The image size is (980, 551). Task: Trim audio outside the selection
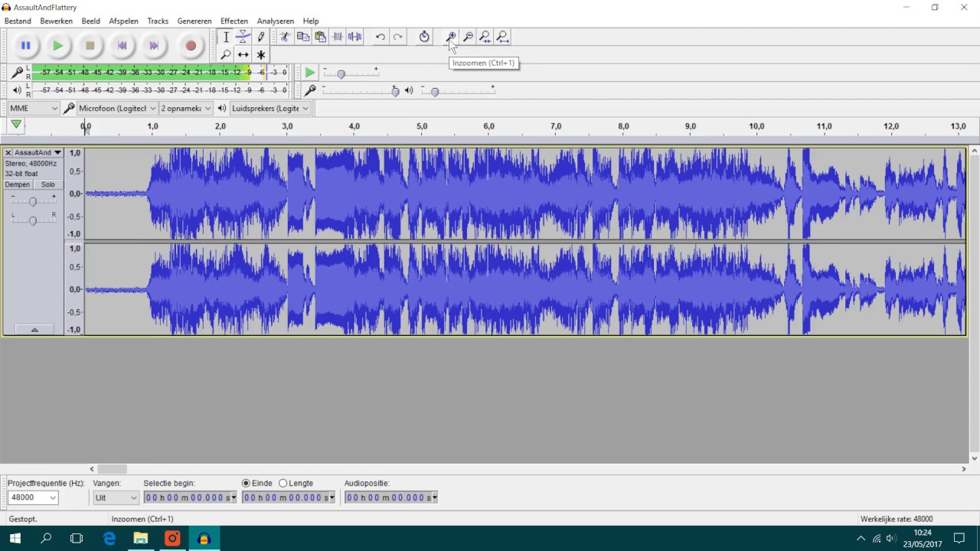point(338,37)
